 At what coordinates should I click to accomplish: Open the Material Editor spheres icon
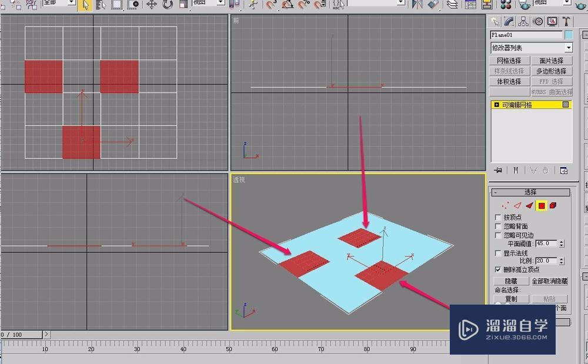coord(506,5)
